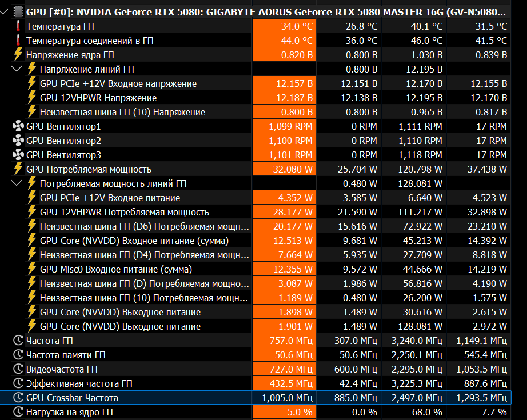Image resolution: width=527 pixels, height=420 pixels.
Task: Click lightning icon of Неизвестная шина ГП (D) row
Action: 31,283
